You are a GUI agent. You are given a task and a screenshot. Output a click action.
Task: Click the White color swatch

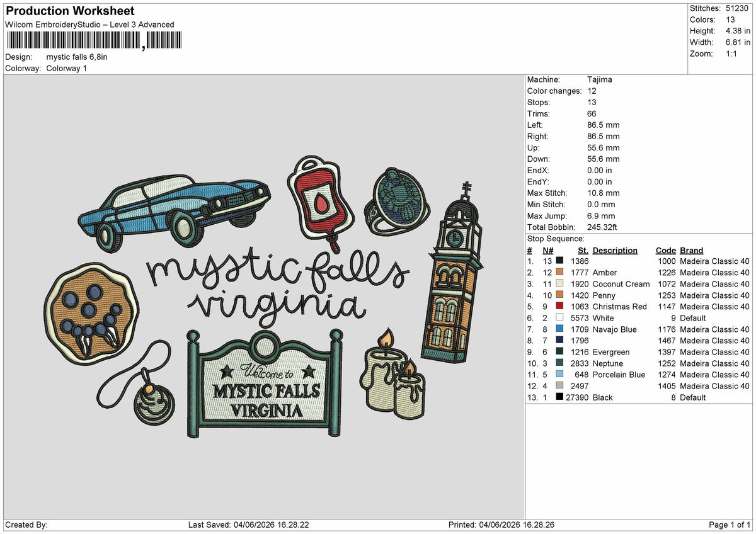click(x=559, y=318)
